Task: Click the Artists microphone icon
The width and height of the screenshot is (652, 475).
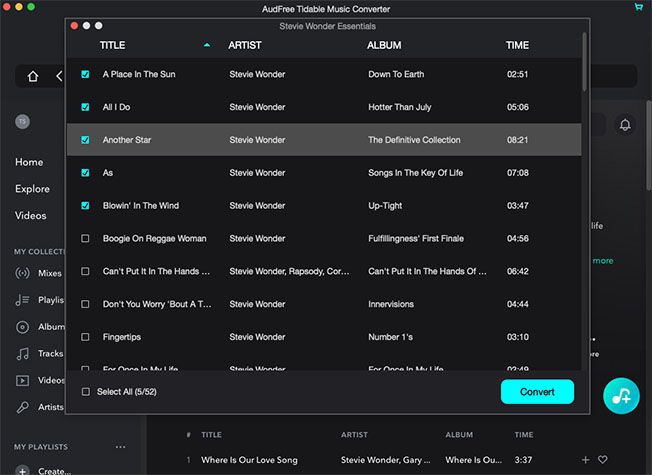Action: click(x=22, y=407)
